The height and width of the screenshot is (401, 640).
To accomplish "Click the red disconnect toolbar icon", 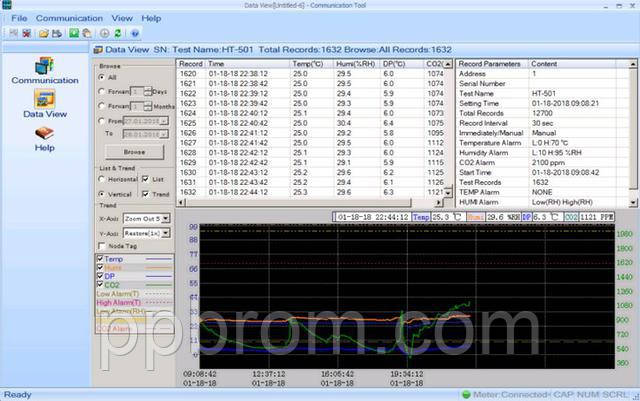I will [26, 33].
